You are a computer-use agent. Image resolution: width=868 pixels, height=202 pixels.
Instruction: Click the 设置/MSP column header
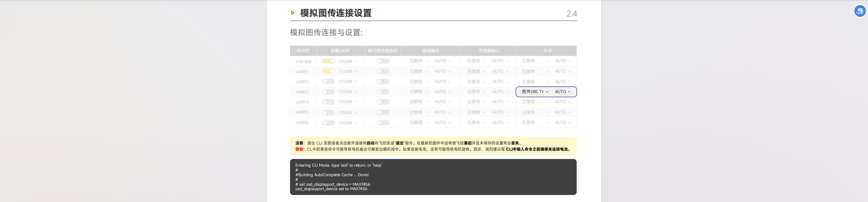pyautogui.click(x=340, y=51)
